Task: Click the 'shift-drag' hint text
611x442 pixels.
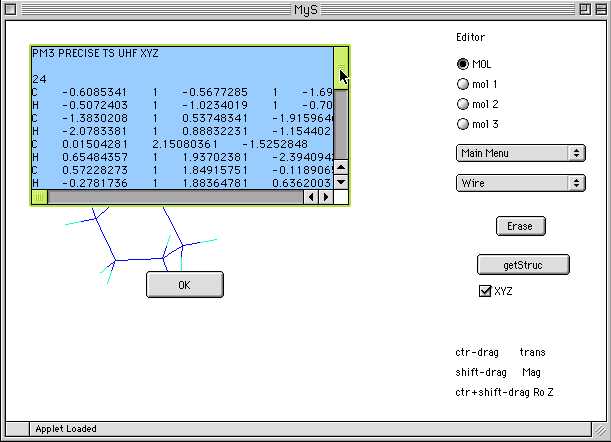Action: click(x=481, y=372)
